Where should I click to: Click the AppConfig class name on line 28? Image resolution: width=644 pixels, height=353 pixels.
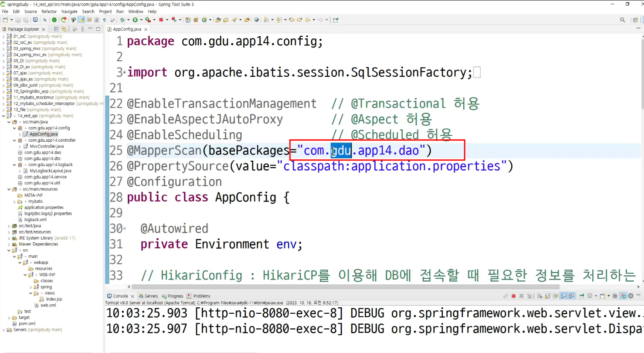click(246, 197)
